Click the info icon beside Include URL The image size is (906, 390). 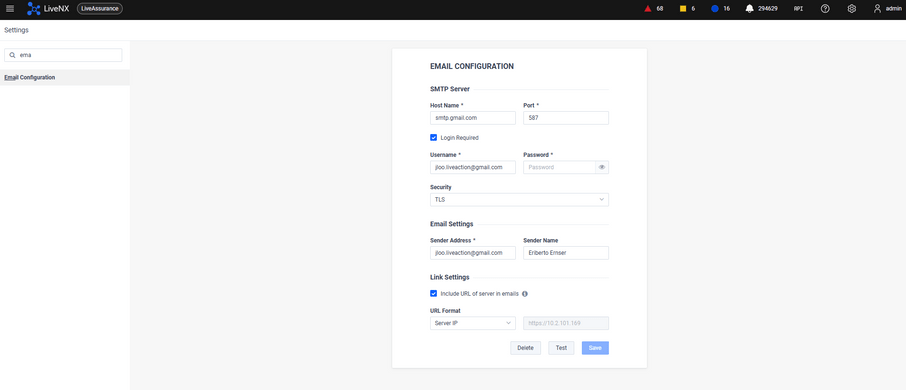(x=525, y=294)
